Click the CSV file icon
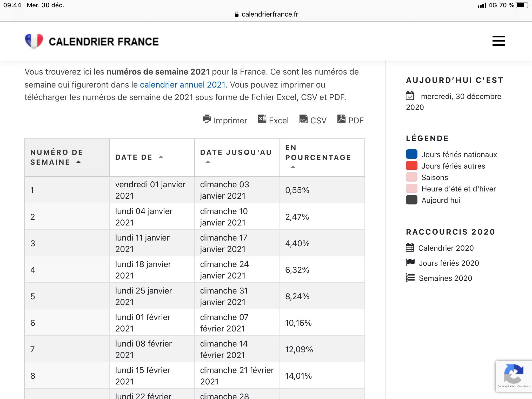This screenshot has height=399, width=532. [x=303, y=119]
